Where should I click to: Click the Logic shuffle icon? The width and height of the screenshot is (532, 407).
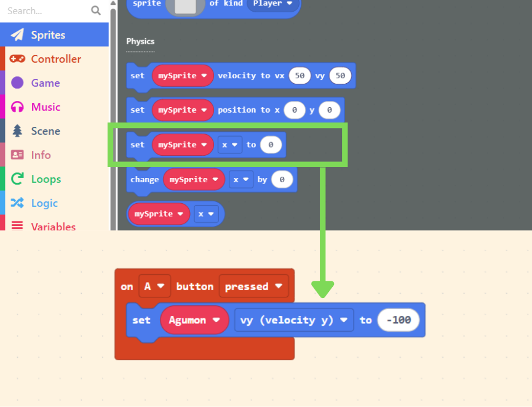[17, 203]
